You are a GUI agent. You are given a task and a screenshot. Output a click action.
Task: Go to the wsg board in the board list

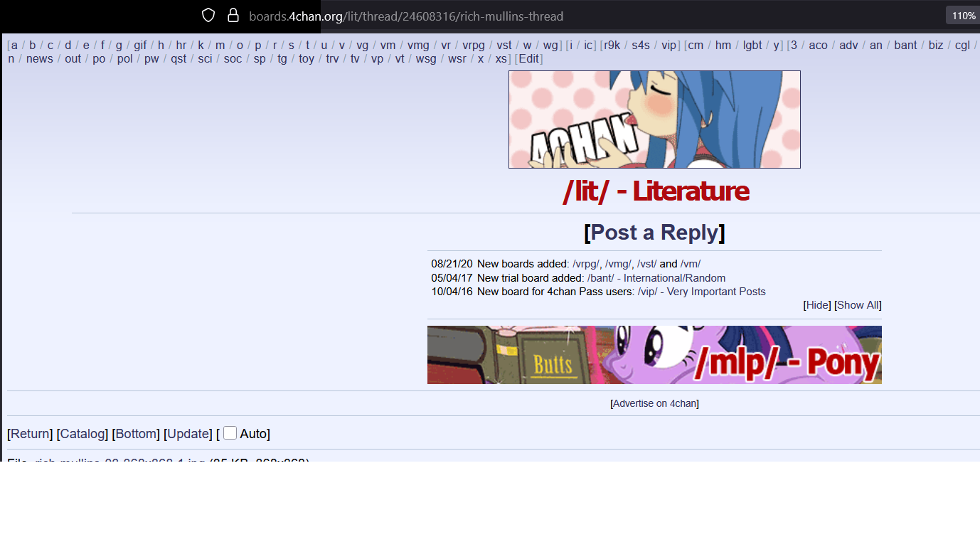pos(426,59)
